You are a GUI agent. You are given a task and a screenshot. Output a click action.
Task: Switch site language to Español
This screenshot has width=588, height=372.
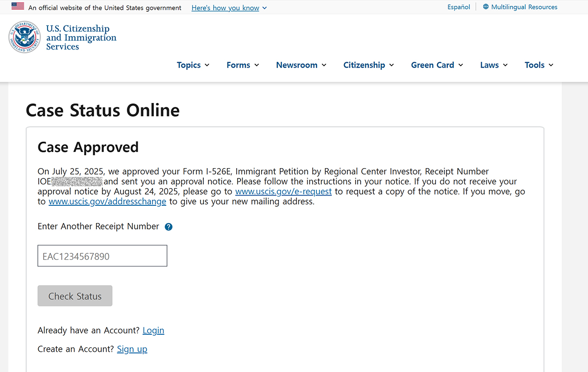click(459, 7)
